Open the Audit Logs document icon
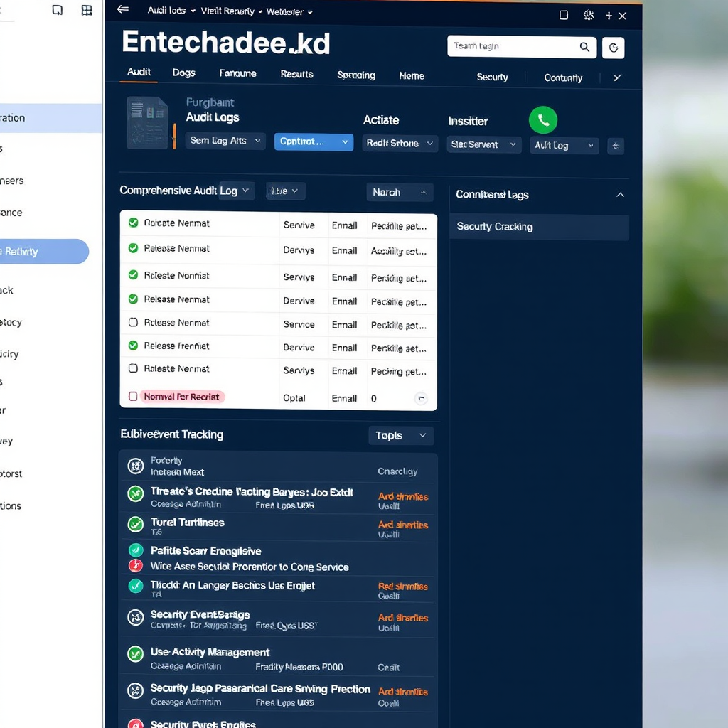Viewport: 728px width, 728px height. point(147,123)
